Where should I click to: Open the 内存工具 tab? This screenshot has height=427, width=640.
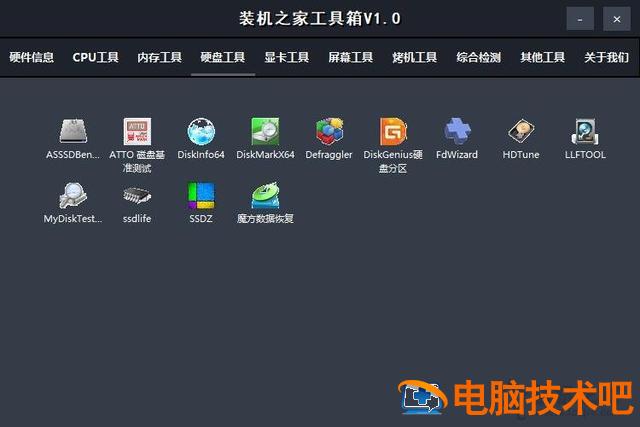point(159,57)
